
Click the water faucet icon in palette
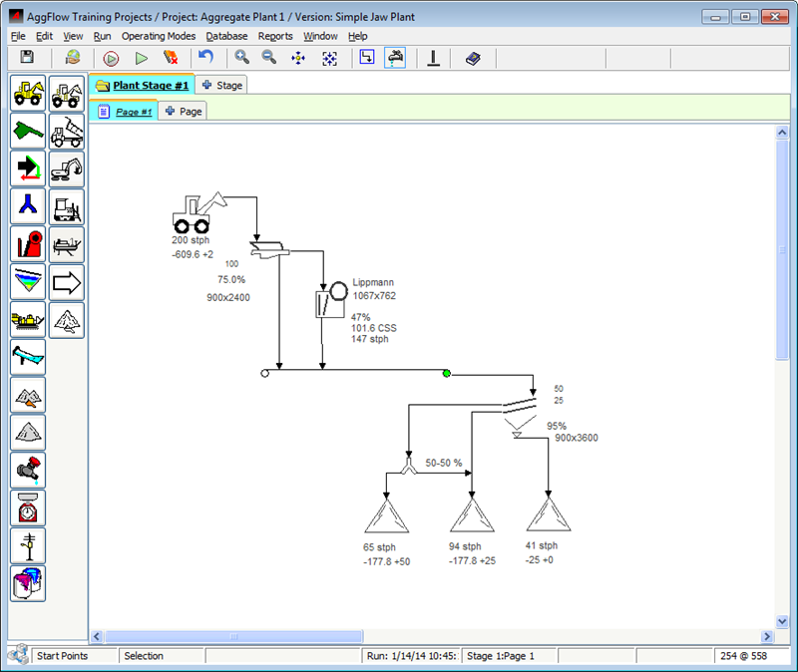coord(28,470)
